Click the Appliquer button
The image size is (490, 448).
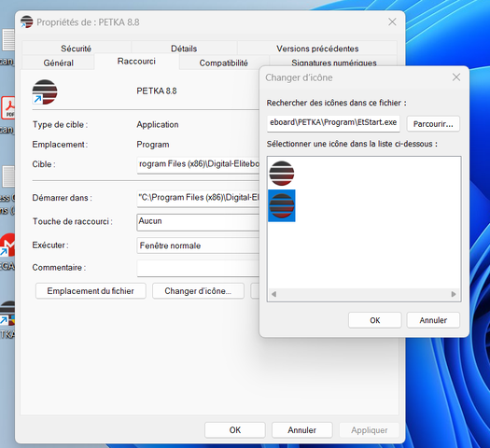coord(369,430)
